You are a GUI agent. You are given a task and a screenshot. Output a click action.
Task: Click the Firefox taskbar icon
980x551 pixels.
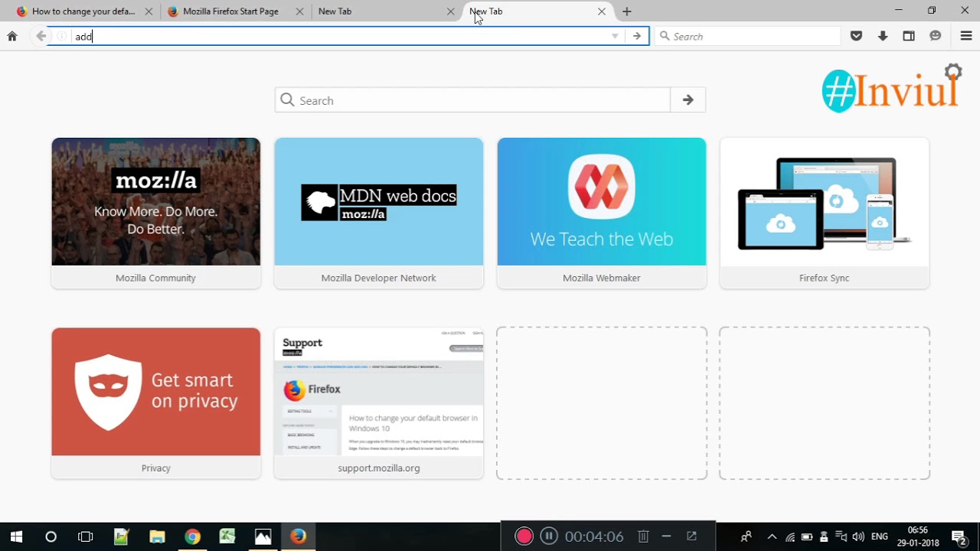coord(299,536)
